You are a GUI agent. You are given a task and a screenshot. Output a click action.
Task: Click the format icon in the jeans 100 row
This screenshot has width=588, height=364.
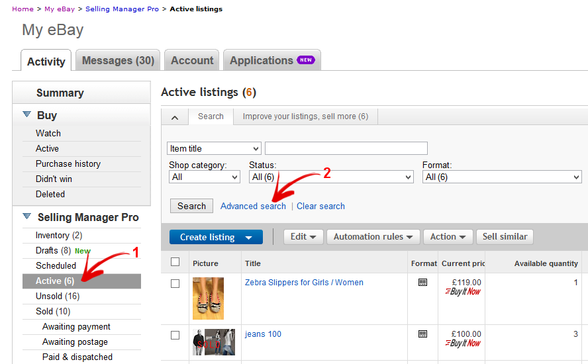pos(423,334)
